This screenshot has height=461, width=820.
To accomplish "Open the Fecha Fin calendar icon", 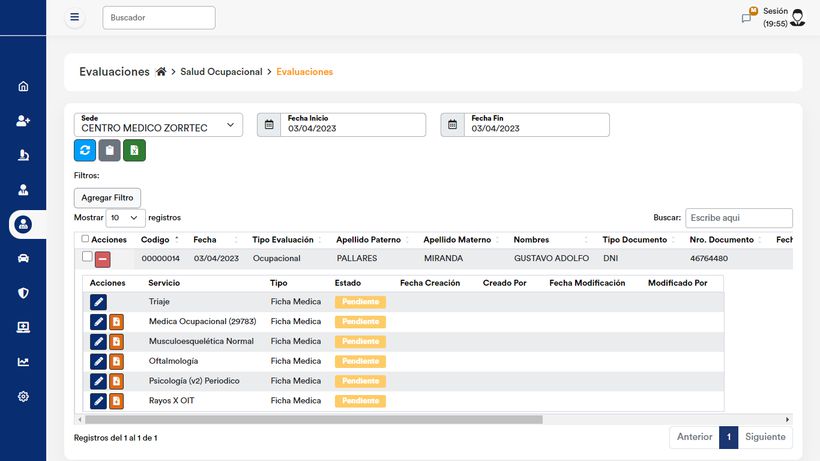I will click(x=452, y=125).
